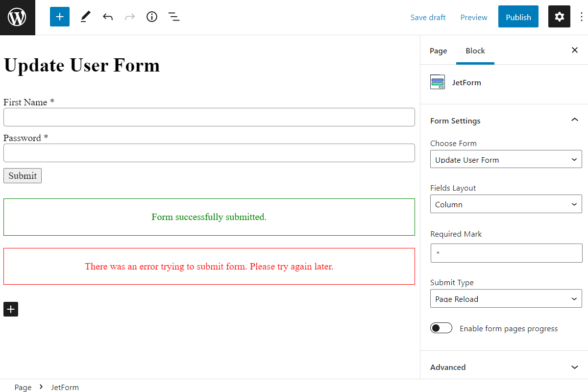This screenshot has width=588, height=392.
Task: Open the Choose Form dropdown
Action: click(x=506, y=159)
